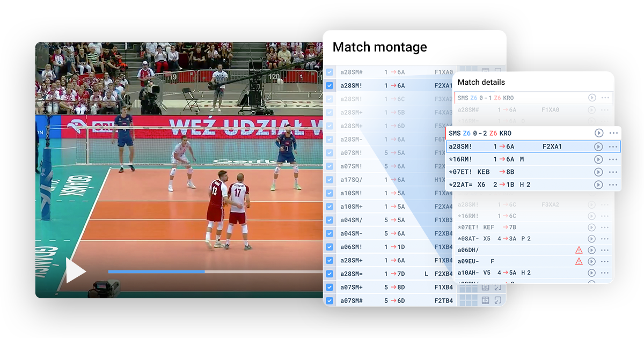
Task: Open the more options menu for a28SM!
Action: coord(613,146)
